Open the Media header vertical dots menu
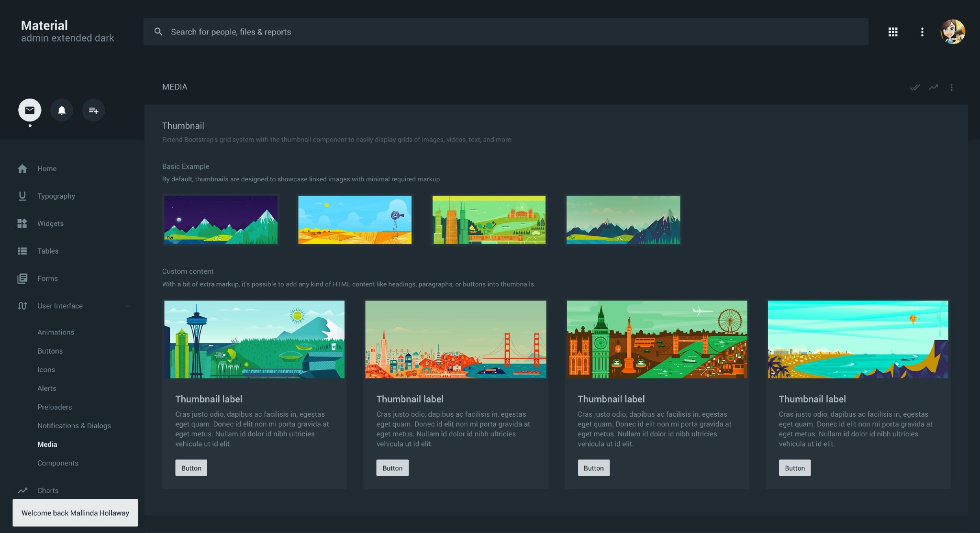Viewport: 980px width, 533px height. click(951, 87)
